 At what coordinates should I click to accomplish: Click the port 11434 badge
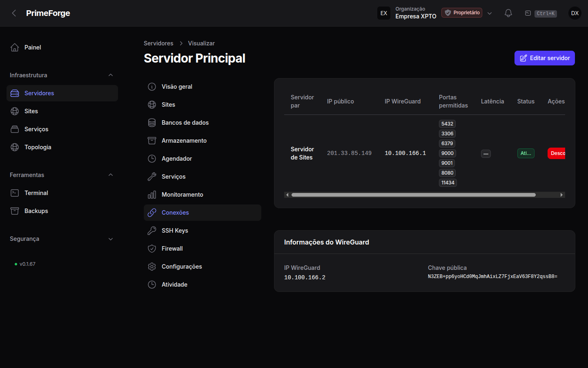coord(448,183)
